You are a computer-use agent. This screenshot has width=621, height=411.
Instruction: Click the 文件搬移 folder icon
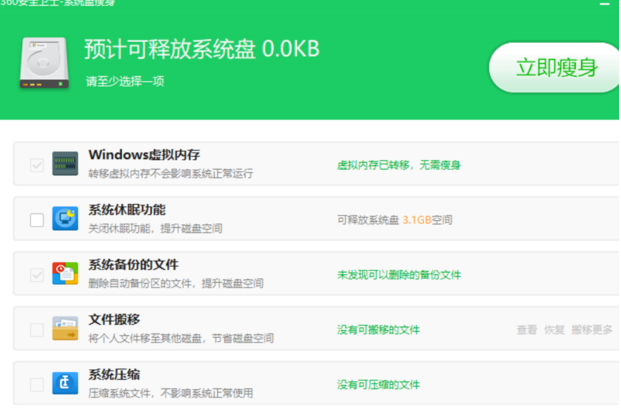pos(65,328)
